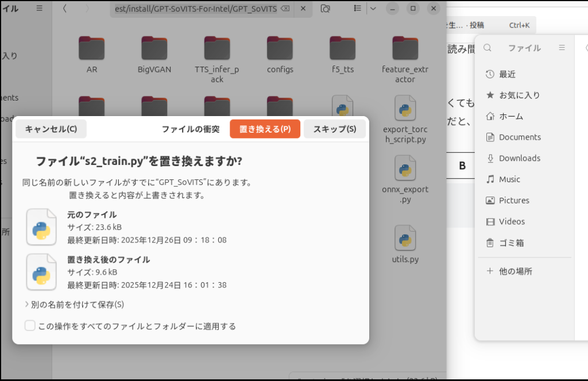Enable apply to all files and folders checkbox

click(x=30, y=326)
